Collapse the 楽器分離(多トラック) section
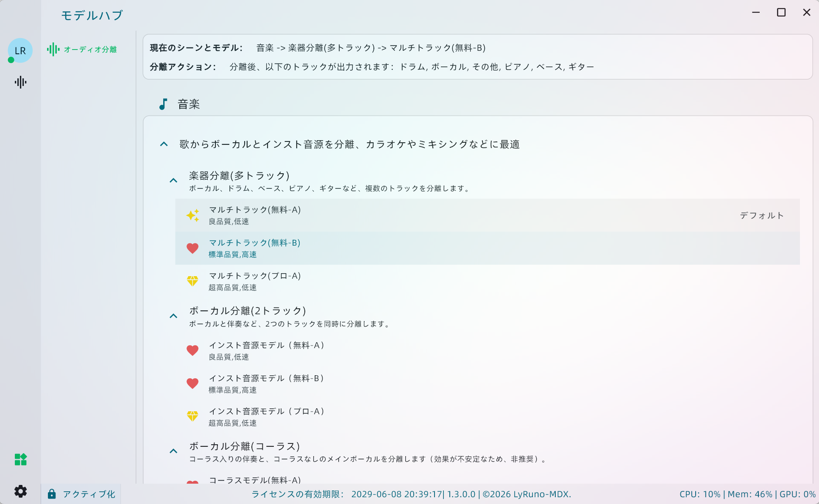This screenshot has width=819, height=504. [x=173, y=180]
